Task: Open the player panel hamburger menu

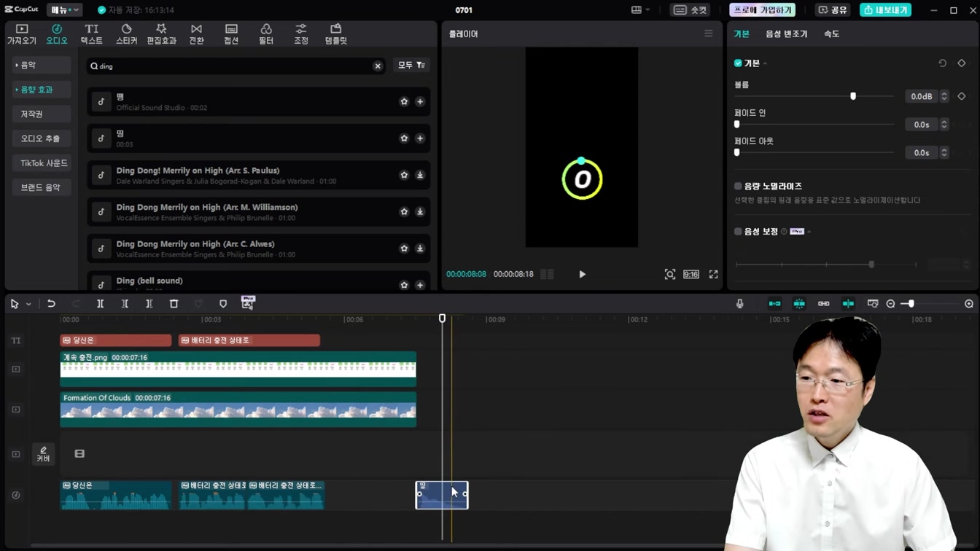Action: [709, 34]
